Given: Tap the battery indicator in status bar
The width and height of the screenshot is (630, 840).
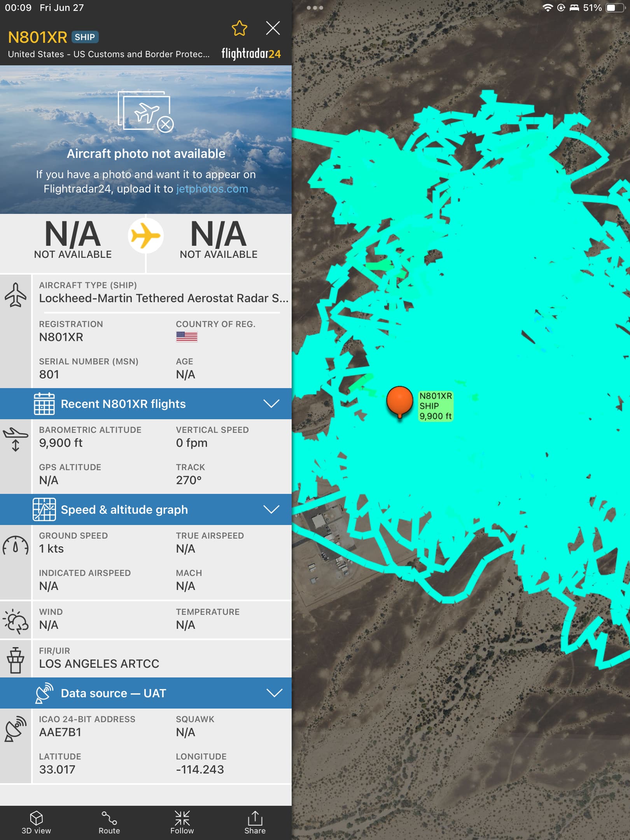Looking at the screenshot, I should pyautogui.click(x=615, y=8).
